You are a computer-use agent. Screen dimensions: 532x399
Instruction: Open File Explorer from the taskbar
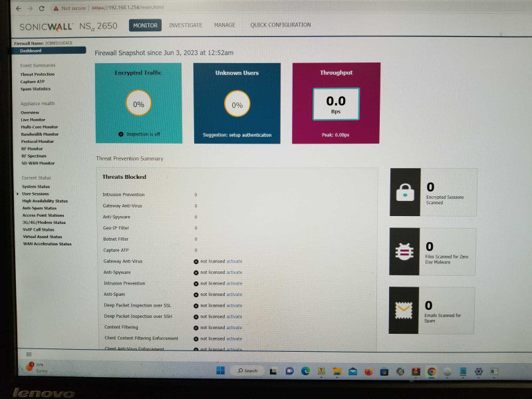tap(337, 371)
